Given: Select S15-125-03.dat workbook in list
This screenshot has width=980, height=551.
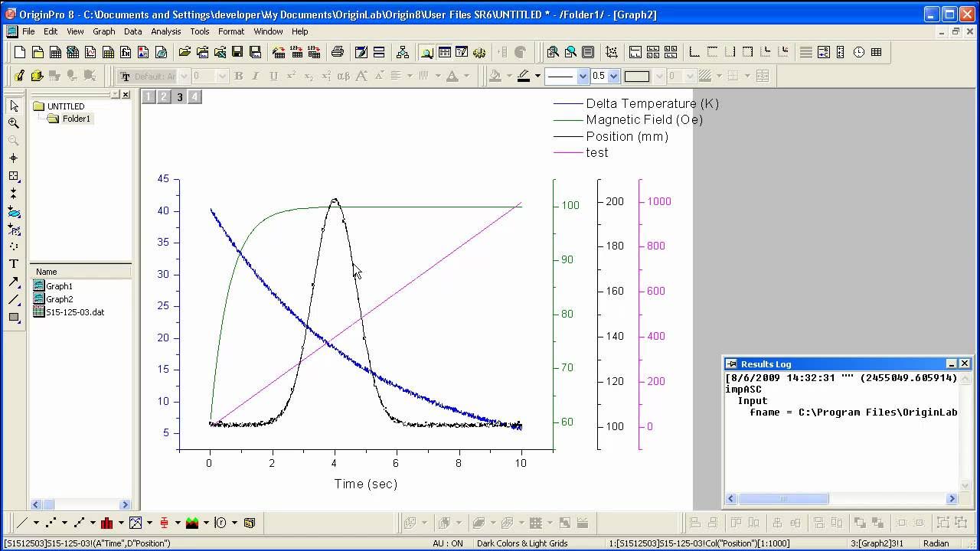Looking at the screenshot, I should click(x=75, y=312).
